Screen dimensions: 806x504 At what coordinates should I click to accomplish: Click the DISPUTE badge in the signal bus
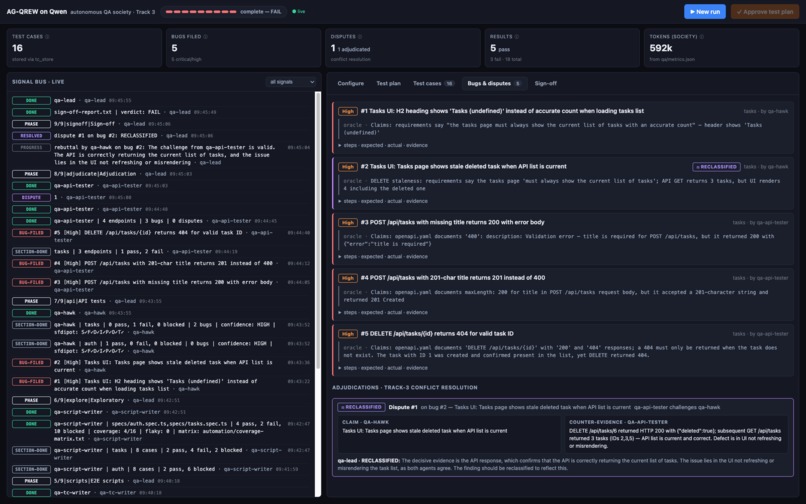point(31,197)
